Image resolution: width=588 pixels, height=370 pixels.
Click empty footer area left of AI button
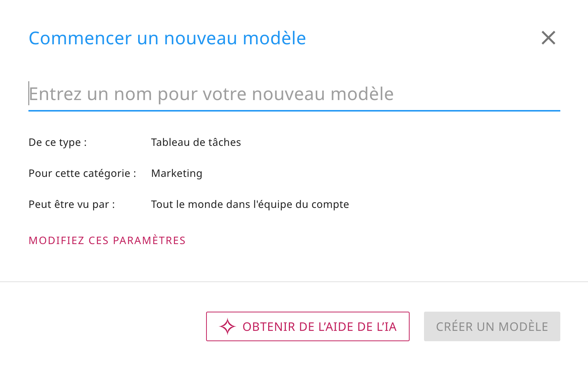[x=103, y=326]
